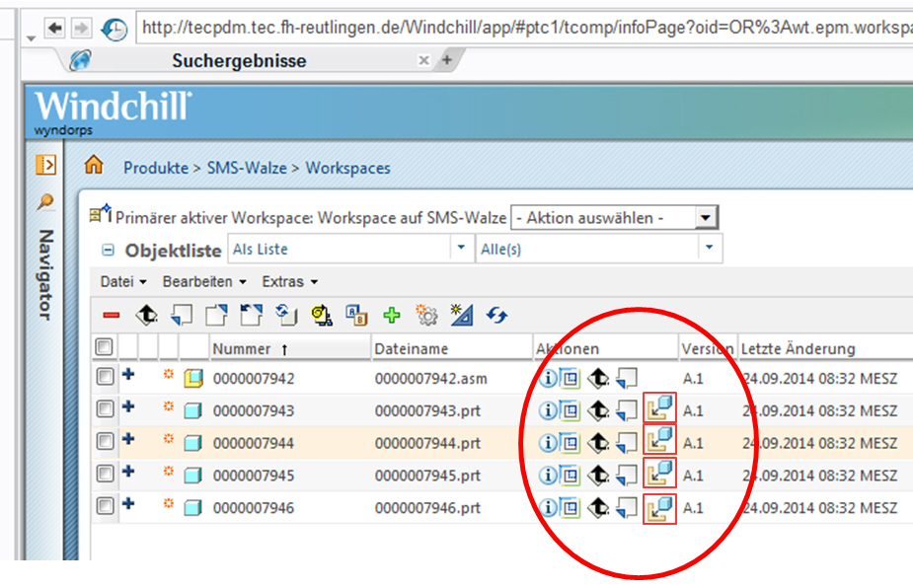The image size is (913, 588).
Task: Click the open-in-CAD icon for 0000007946.prt
Action: coord(659,509)
